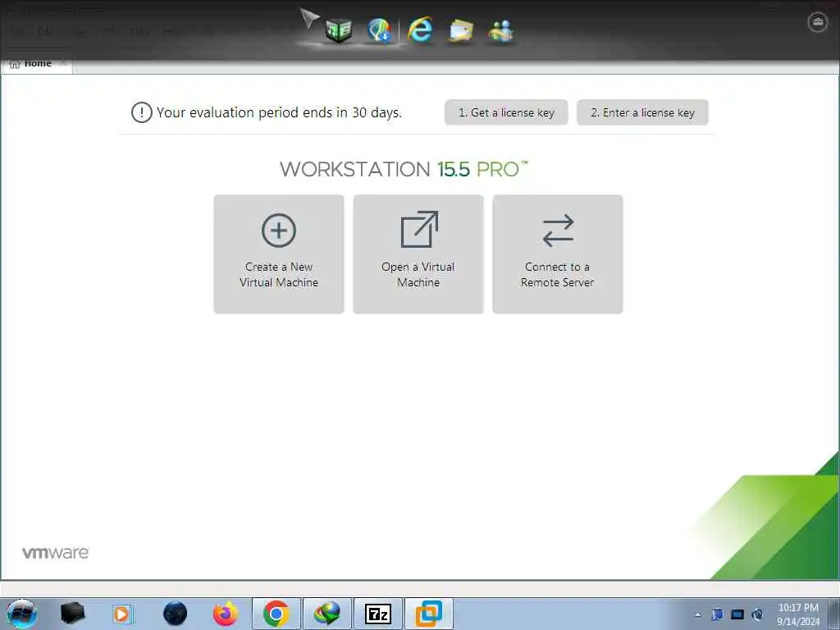
Task: Launch Firefox from the taskbar
Action: (225, 614)
